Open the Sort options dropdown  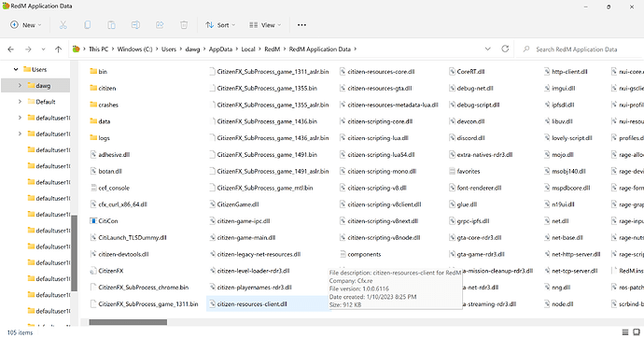[x=220, y=25]
